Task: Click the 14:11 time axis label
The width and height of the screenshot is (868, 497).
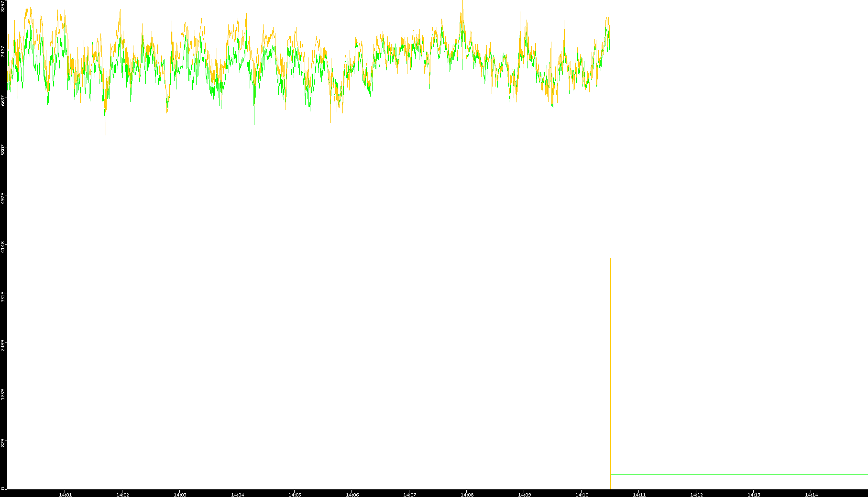Action: (x=639, y=495)
